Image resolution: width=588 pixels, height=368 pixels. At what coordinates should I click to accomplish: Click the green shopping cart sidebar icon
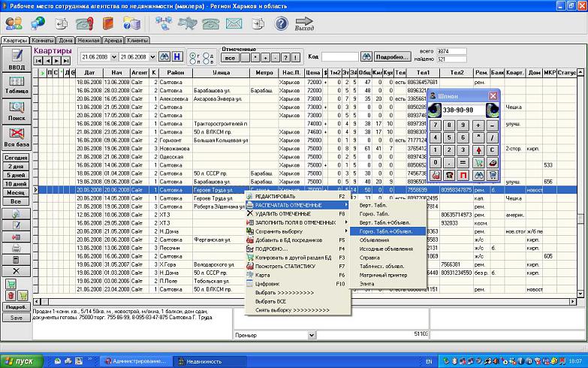pyautogui.click(x=11, y=285)
